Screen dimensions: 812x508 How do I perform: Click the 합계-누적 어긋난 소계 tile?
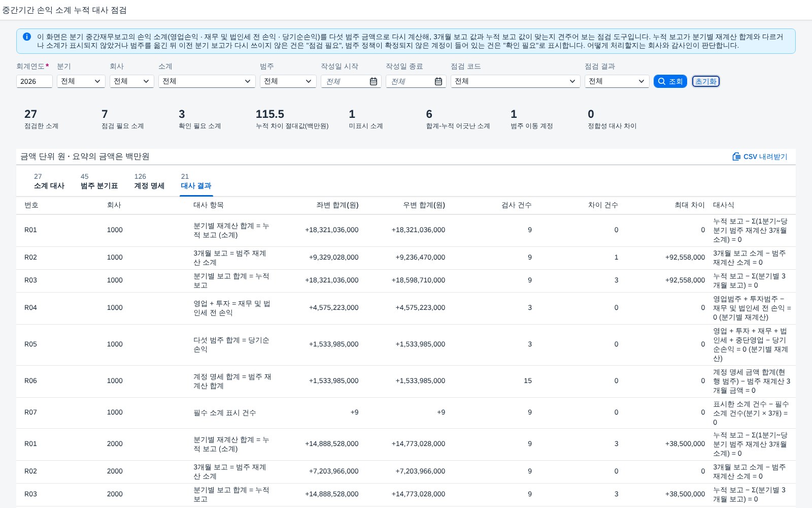[458, 119]
